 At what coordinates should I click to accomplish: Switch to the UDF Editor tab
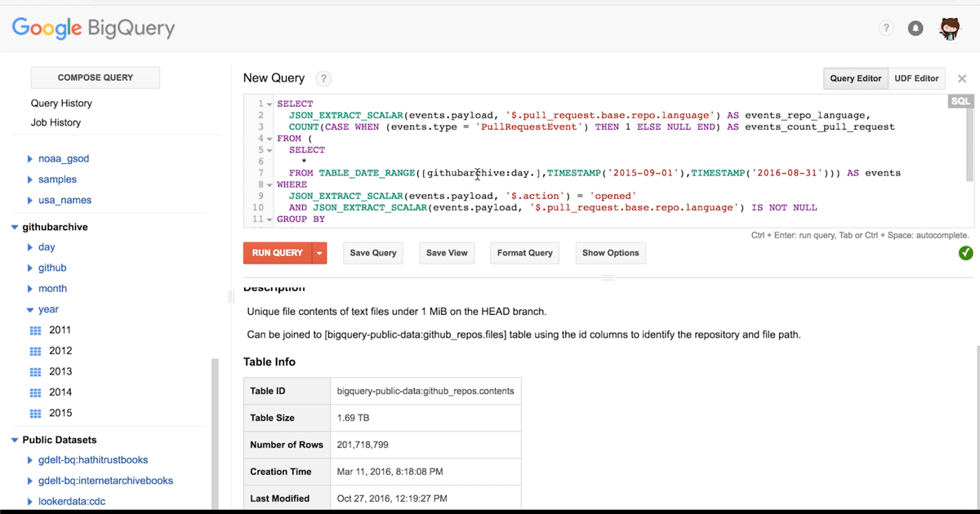point(916,78)
